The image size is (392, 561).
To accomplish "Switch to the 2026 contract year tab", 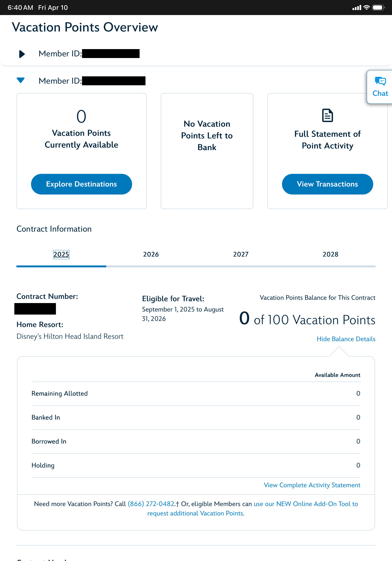I will click(151, 254).
